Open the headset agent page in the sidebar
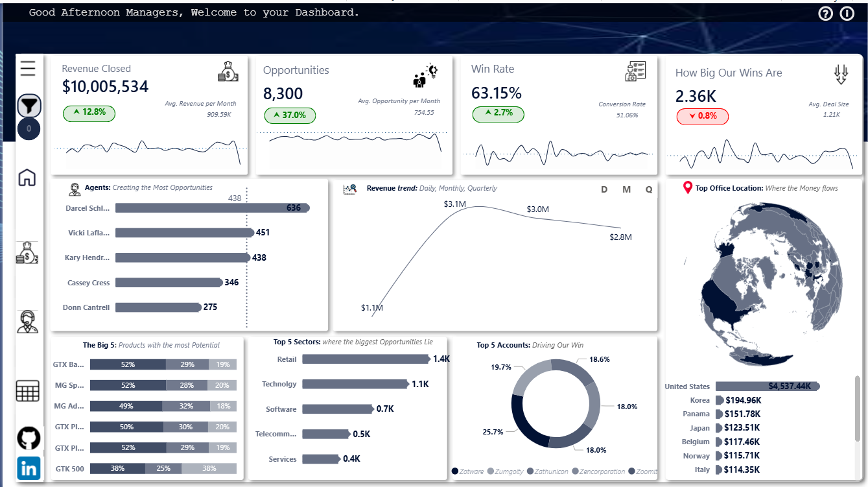This screenshot has height=487, width=868. click(x=27, y=321)
